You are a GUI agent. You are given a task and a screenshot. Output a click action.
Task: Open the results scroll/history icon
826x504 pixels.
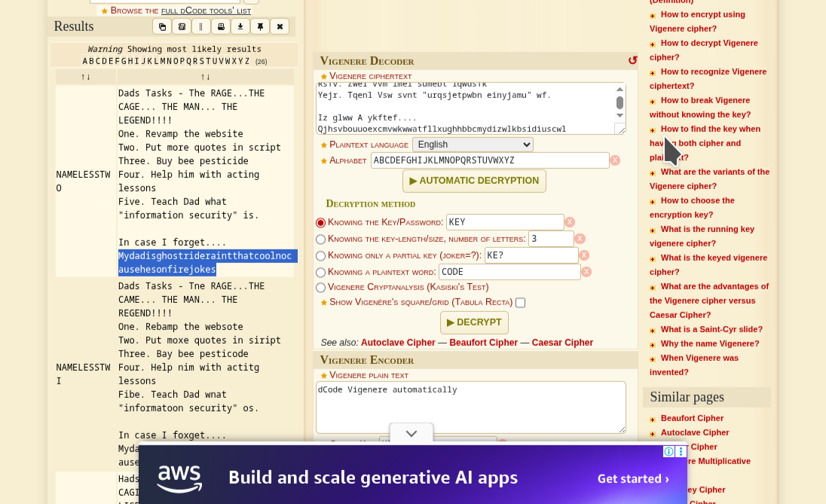tap(182, 26)
